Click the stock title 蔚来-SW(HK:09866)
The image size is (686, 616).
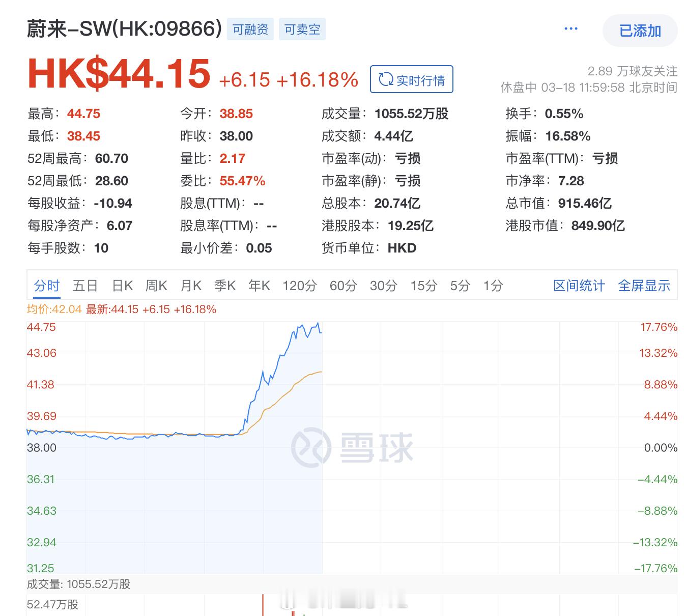pyautogui.click(x=125, y=29)
